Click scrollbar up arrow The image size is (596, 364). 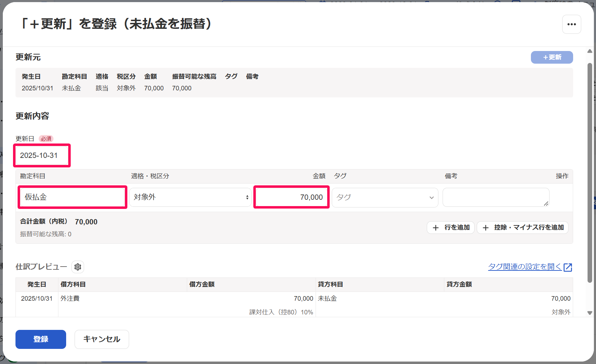coord(590,51)
